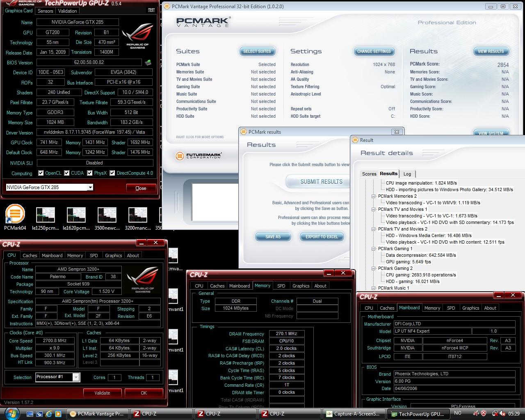Open the NVIDIA GeForce GTX 285 GPU dropdown
The image size is (525, 420).
[x=90, y=187]
